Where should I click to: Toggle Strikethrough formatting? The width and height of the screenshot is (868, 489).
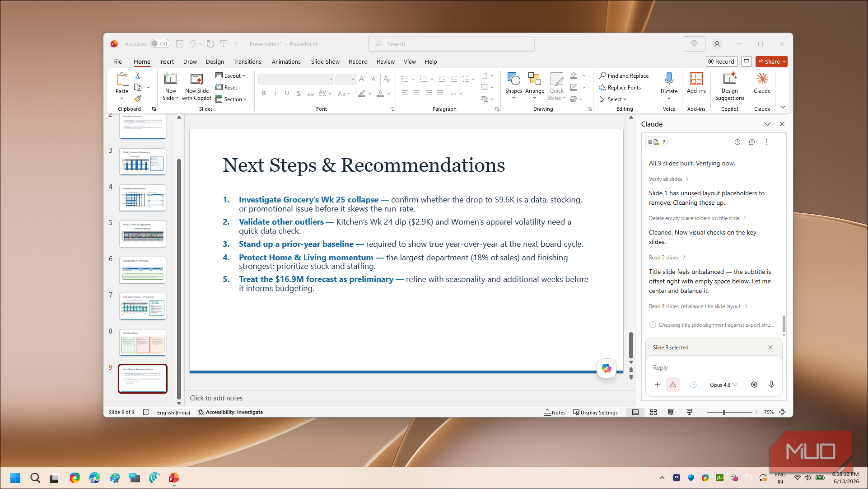(x=310, y=94)
